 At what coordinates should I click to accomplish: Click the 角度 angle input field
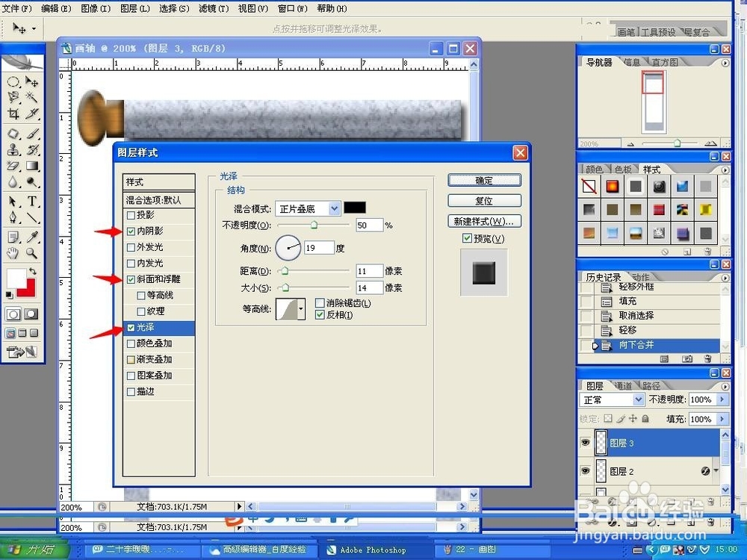pyautogui.click(x=319, y=248)
